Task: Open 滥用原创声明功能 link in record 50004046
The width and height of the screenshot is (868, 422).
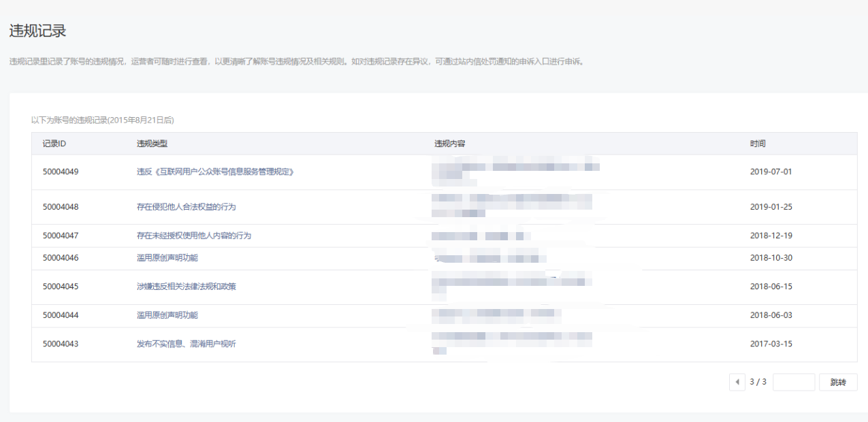Action: [167, 258]
